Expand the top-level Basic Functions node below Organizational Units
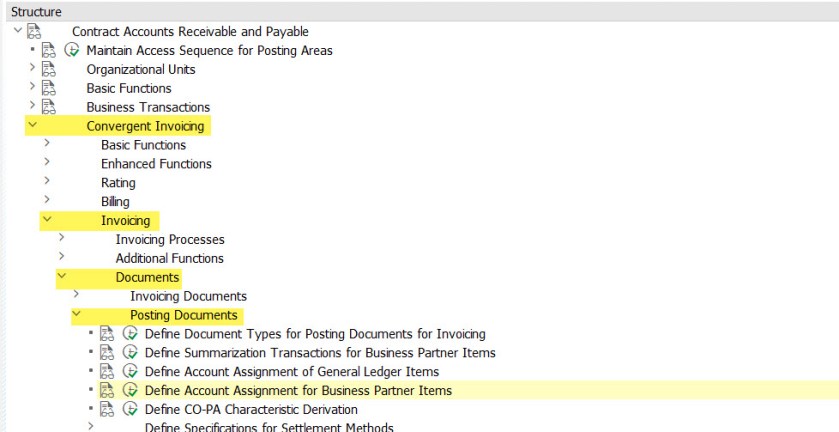This screenshot has height=432, width=839. 32,86
